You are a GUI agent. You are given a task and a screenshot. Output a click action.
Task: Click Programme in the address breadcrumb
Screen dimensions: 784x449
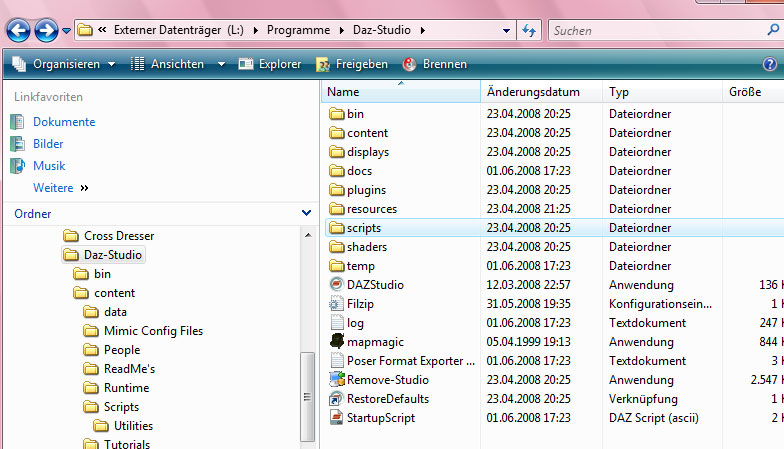pyautogui.click(x=298, y=30)
